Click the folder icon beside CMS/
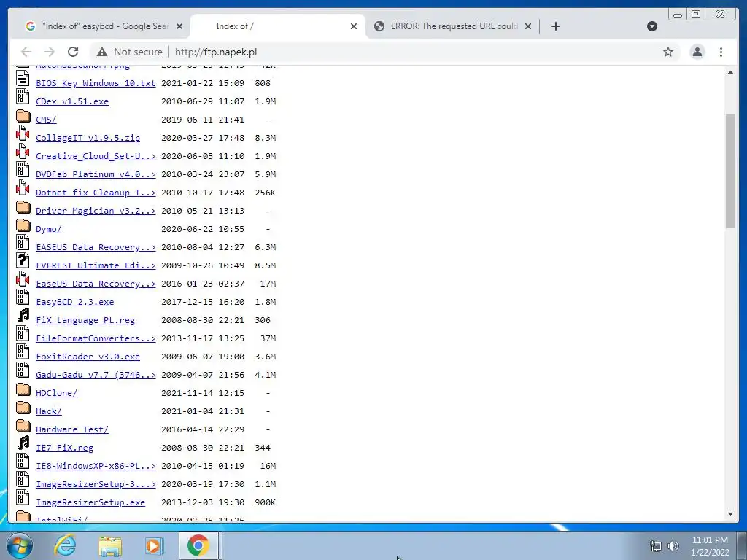Image resolution: width=747 pixels, height=560 pixels. [x=23, y=115]
